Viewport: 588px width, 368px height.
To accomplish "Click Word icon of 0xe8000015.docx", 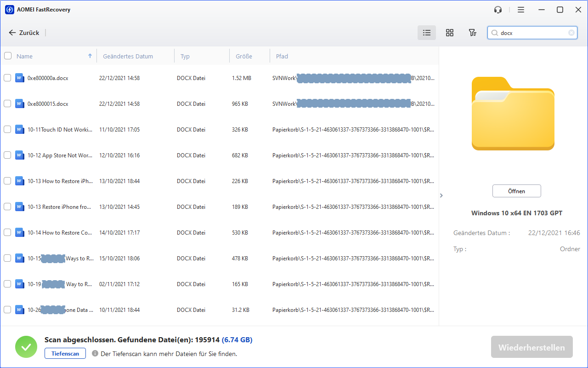I will [19, 104].
